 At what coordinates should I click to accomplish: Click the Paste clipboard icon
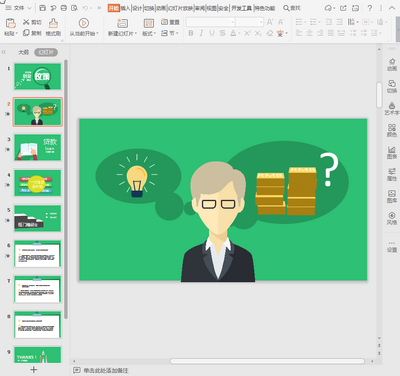pos(11,23)
